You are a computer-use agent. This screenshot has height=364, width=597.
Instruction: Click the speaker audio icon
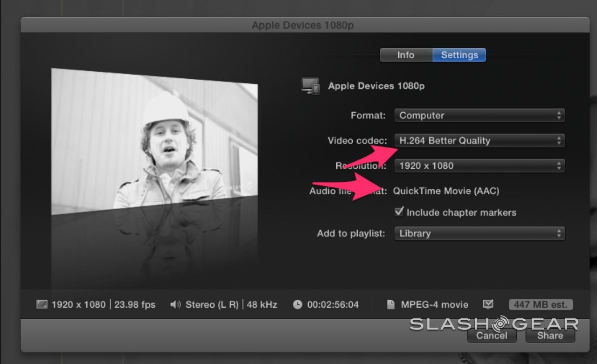(175, 305)
